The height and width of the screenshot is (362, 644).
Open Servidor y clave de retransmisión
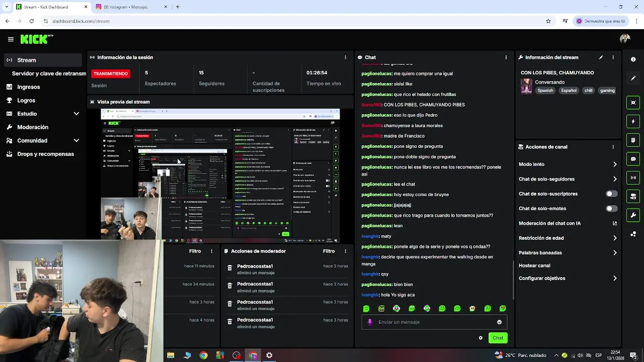[49, 73]
